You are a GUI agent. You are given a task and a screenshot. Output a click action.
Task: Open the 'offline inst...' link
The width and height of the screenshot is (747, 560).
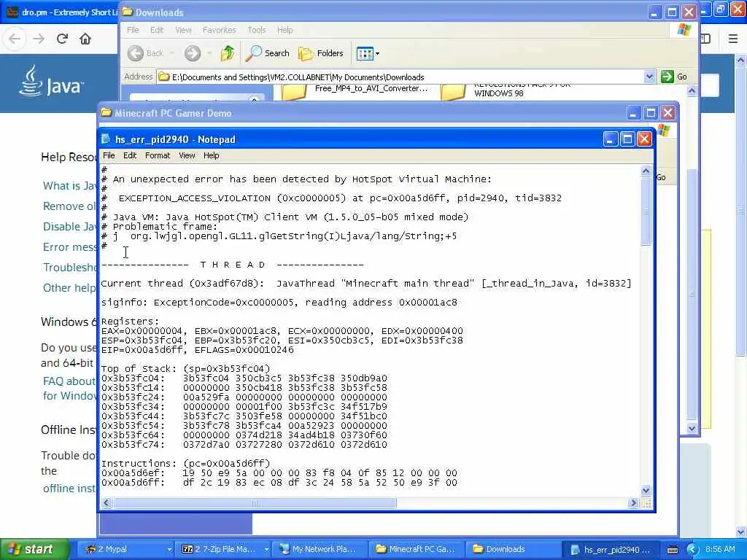tap(69, 489)
